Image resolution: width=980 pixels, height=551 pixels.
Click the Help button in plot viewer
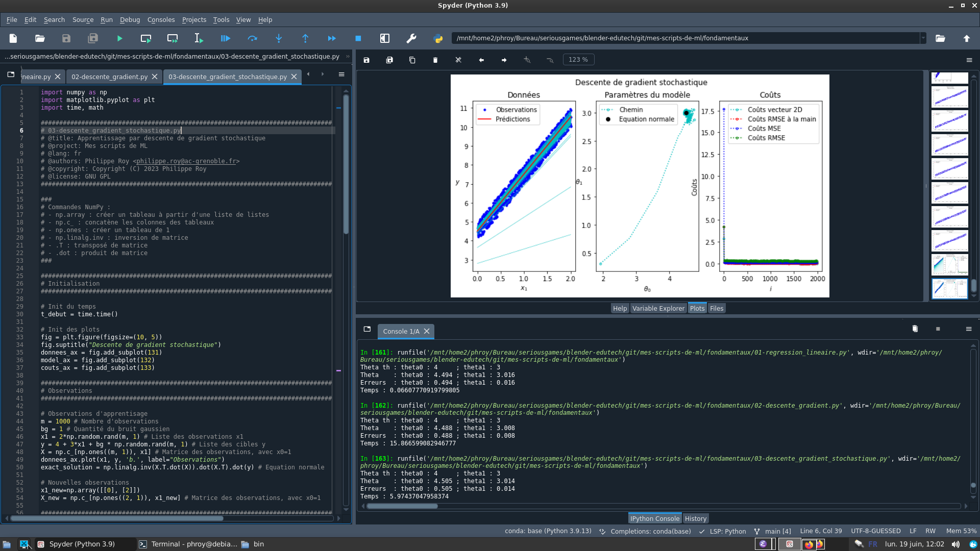619,308
